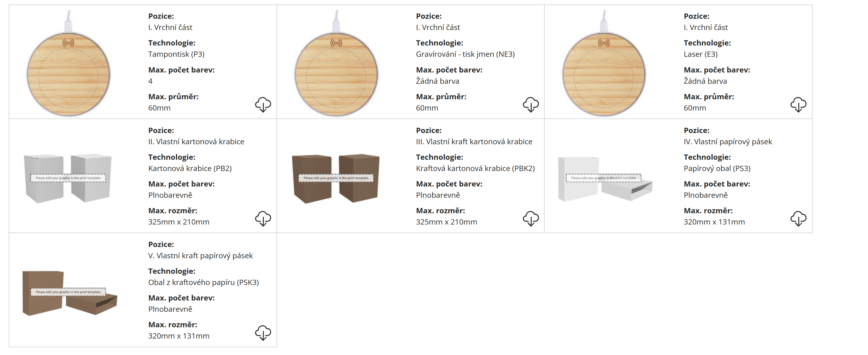Click the V. Vlastní kraft papírový pásek position

pos(200,256)
